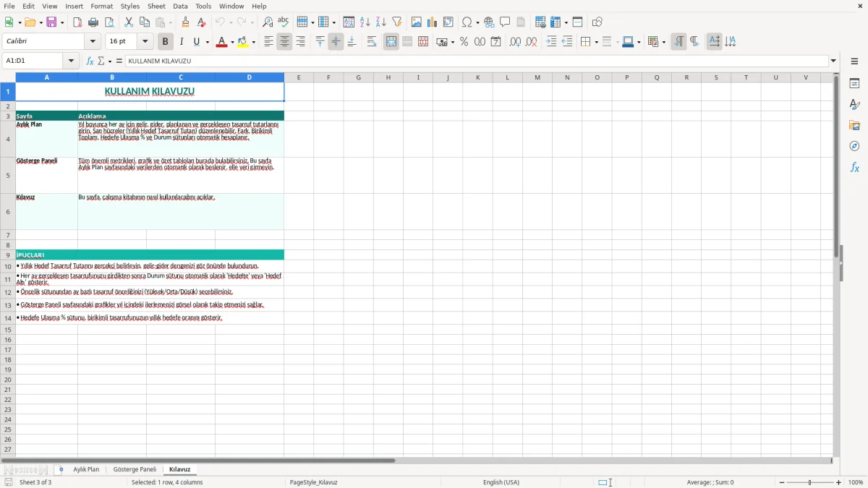Image resolution: width=868 pixels, height=488 pixels.
Task: Click the Format as Percent icon
Action: pyautogui.click(x=464, y=42)
